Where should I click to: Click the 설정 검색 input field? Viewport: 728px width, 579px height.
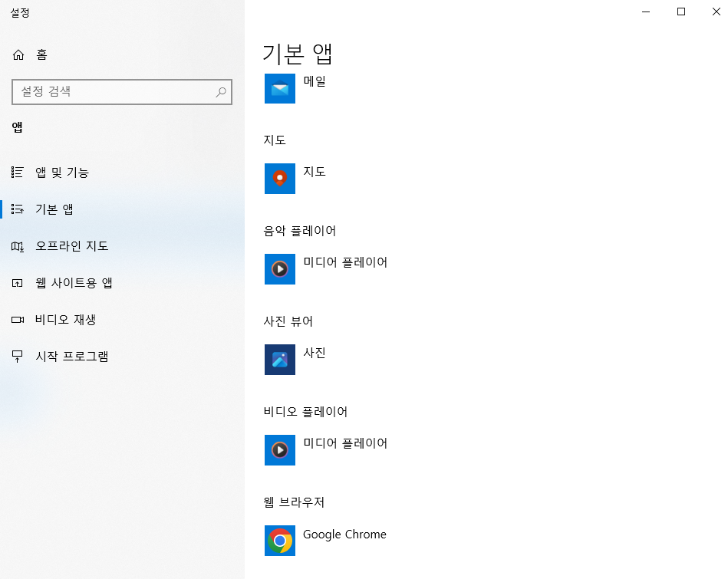(x=122, y=92)
